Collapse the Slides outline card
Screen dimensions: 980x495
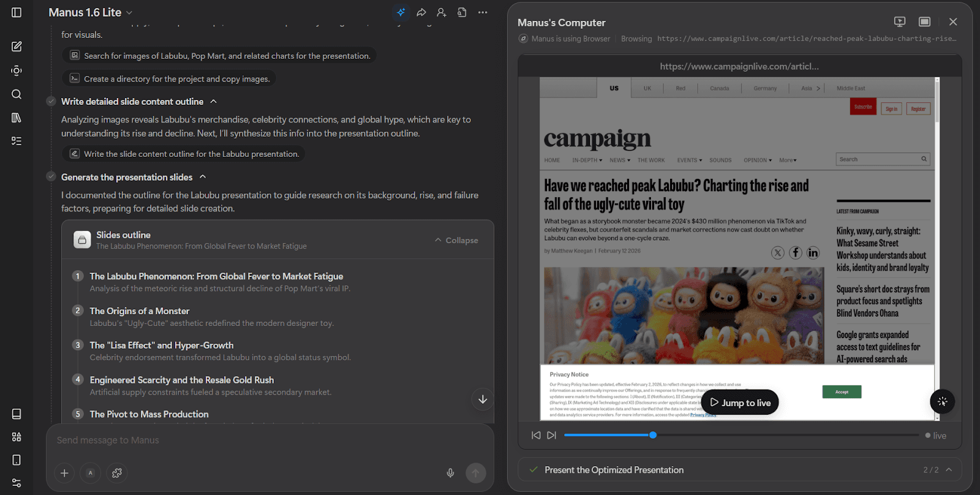(x=456, y=240)
